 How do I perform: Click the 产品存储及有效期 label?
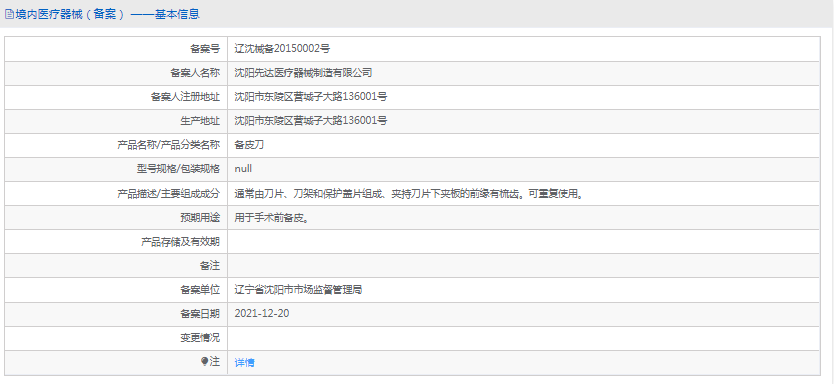tap(180, 241)
